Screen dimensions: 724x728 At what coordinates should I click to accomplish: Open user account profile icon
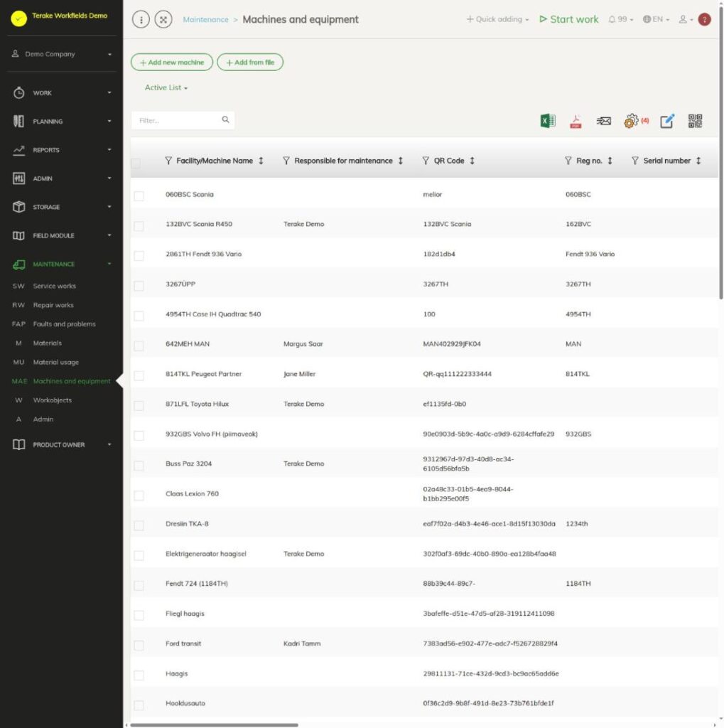point(686,19)
